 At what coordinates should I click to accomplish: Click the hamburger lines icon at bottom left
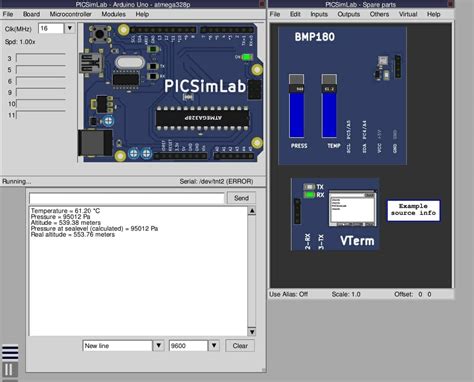point(10,352)
